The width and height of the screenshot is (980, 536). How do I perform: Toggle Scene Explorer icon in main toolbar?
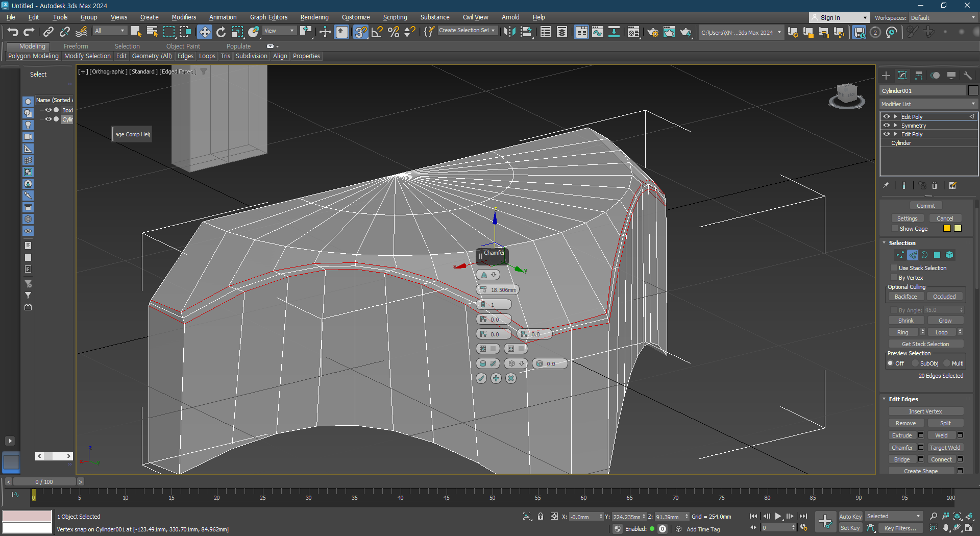546,32
